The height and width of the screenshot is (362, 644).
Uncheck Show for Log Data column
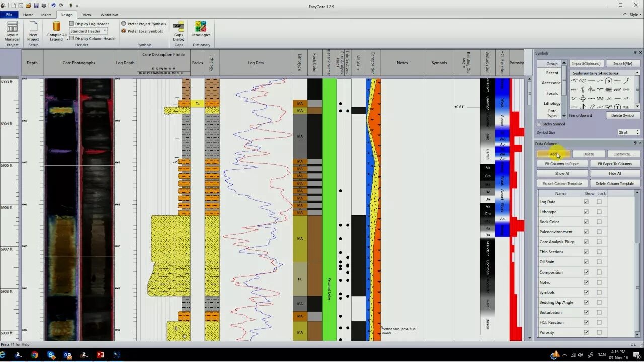[586, 202]
